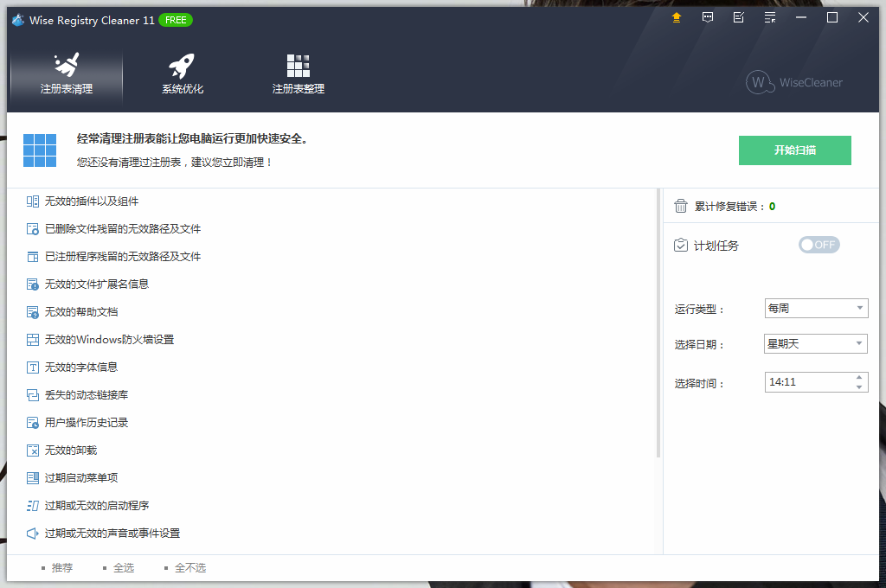Switch to the 系统优化 tab
886x588 pixels.
click(183, 74)
